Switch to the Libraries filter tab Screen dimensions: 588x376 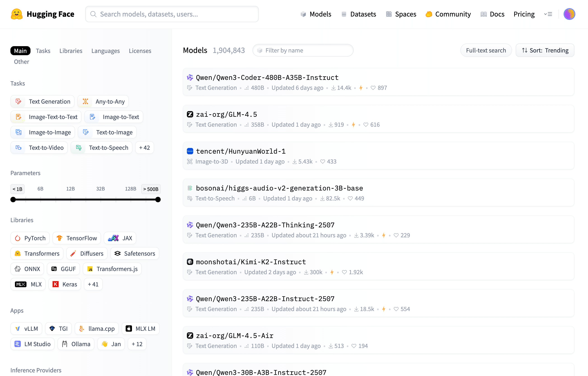pos(71,51)
